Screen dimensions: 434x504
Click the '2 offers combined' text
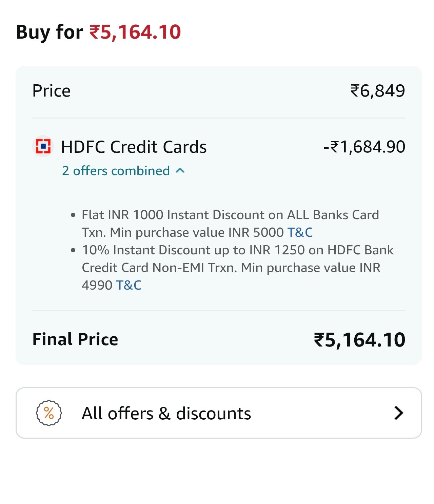116,171
